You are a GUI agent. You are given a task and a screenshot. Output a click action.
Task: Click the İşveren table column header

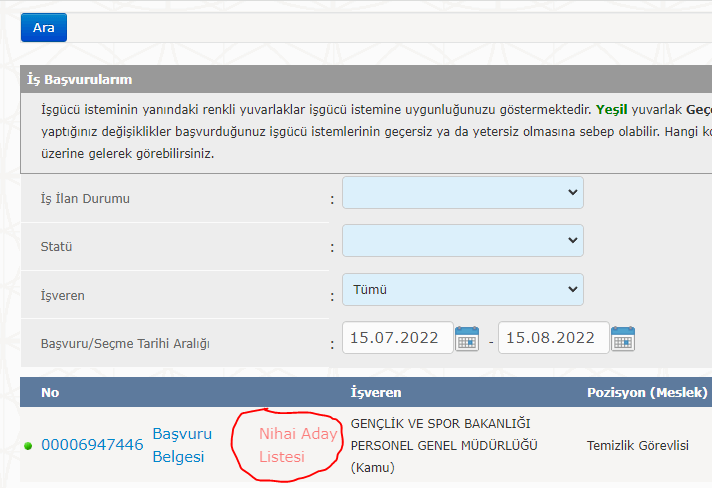click(375, 392)
